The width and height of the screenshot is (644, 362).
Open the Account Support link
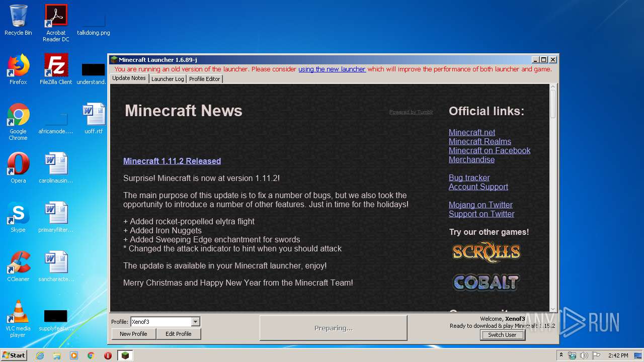[478, 187]
